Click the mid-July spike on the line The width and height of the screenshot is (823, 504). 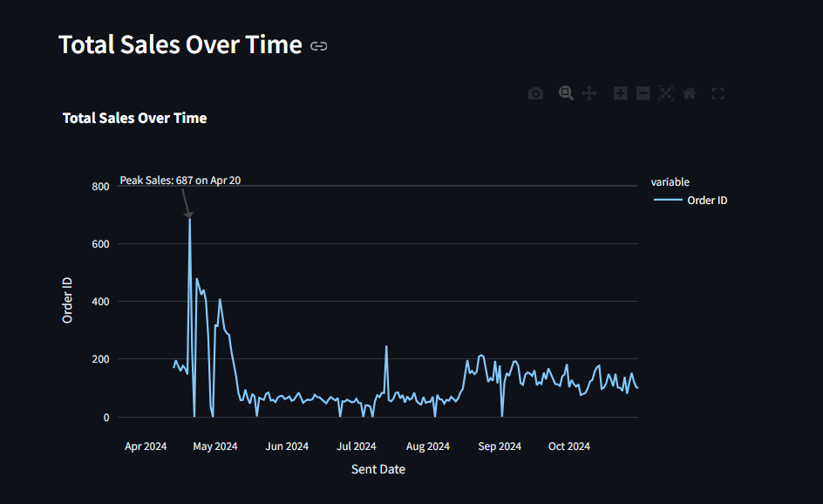coord(386,346)
